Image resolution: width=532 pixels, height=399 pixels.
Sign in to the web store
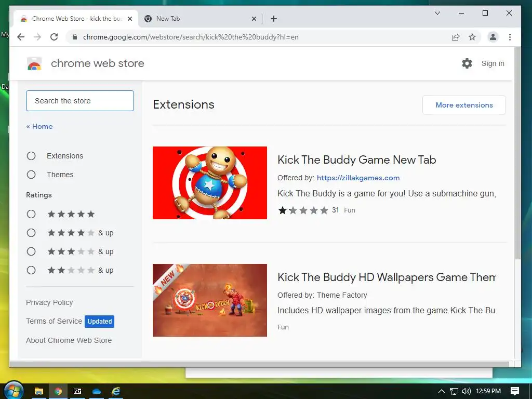(493, 63)
